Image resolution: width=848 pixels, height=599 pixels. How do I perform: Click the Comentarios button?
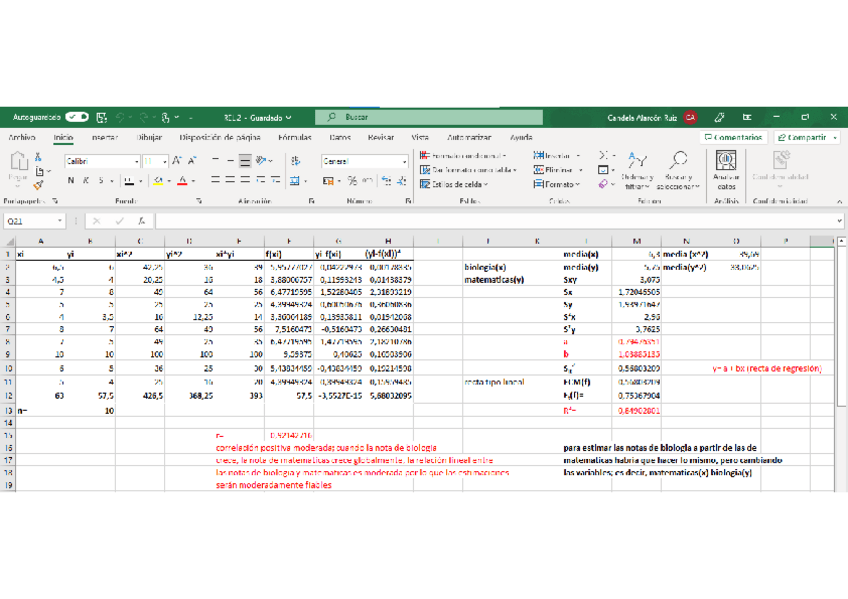click(x=734, y=137)
